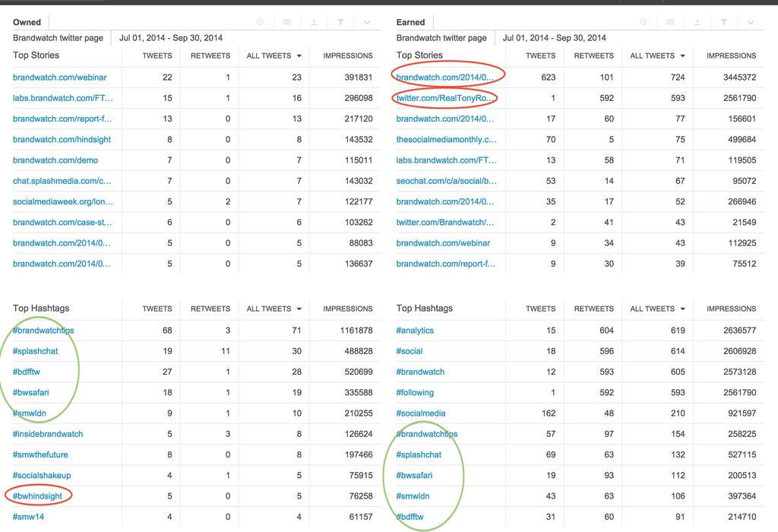Click the Brandwatch twitter page label

coord(59,37)
